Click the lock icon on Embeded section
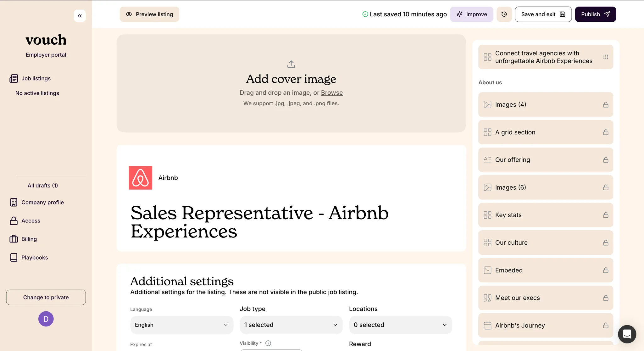 [x=606, y=270]
